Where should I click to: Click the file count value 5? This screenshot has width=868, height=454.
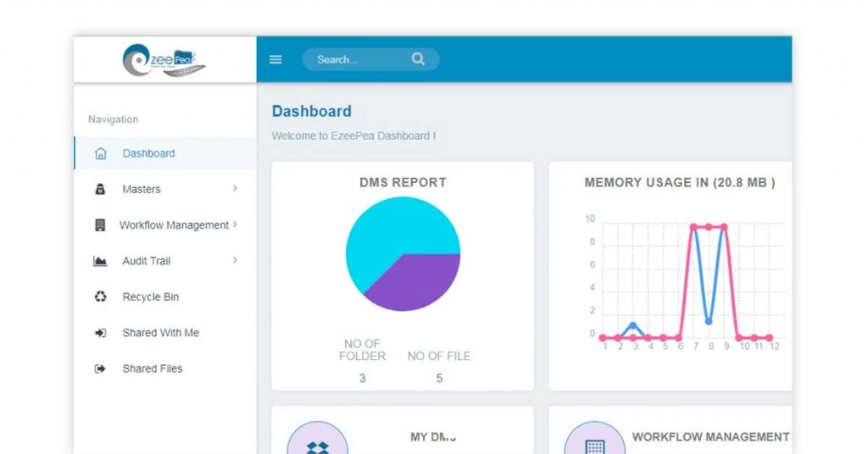click(x=439, y=379)
